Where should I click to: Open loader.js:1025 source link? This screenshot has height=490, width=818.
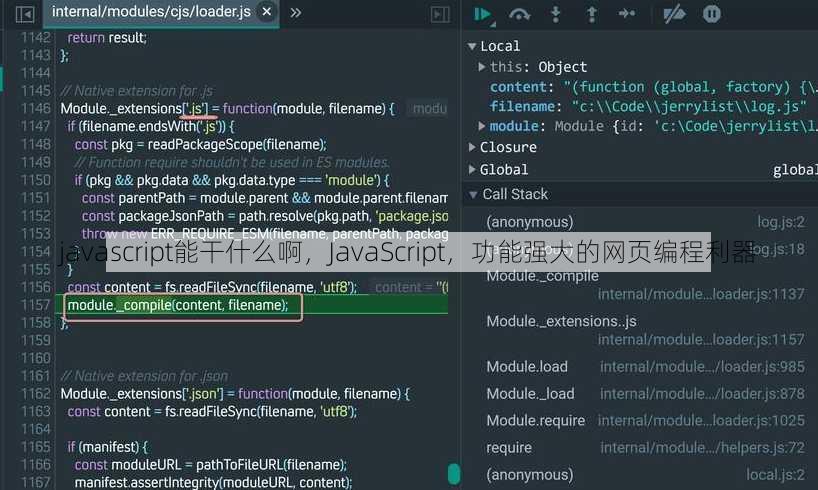point(701,421)
